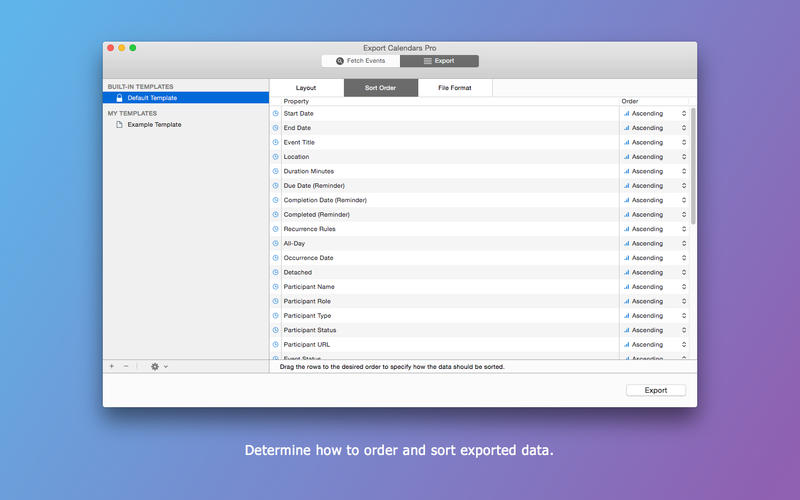Screen dimensions: 800x500
Task: Click the clock icon beside Recurrence Rules
Action: tap(276, 229)
